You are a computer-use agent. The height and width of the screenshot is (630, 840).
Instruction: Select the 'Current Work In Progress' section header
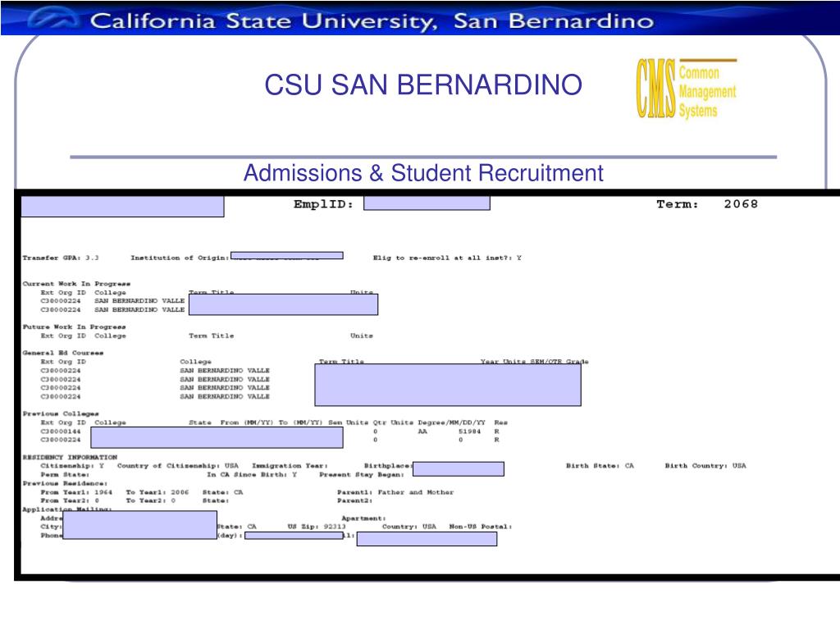point(76,284)
